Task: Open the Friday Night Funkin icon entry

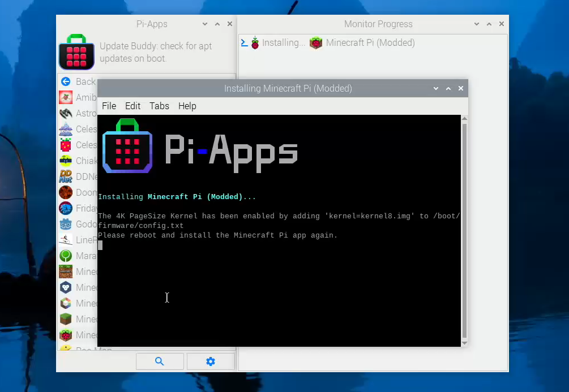Action: (66, 208)
